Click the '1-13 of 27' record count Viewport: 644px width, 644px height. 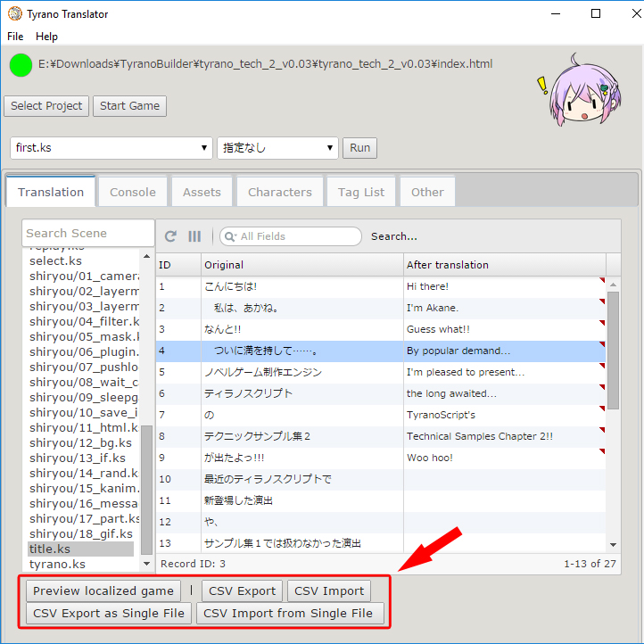pos(590,564)
